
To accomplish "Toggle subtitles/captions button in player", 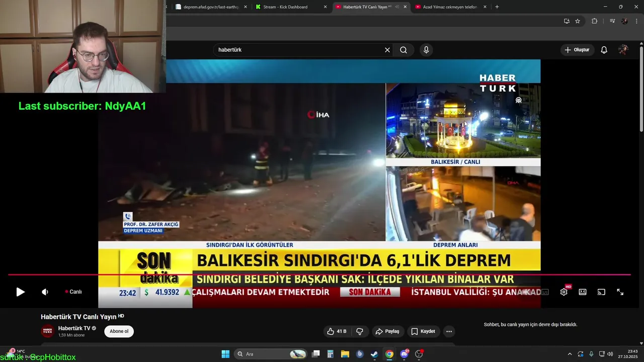I will pos(545,292).
